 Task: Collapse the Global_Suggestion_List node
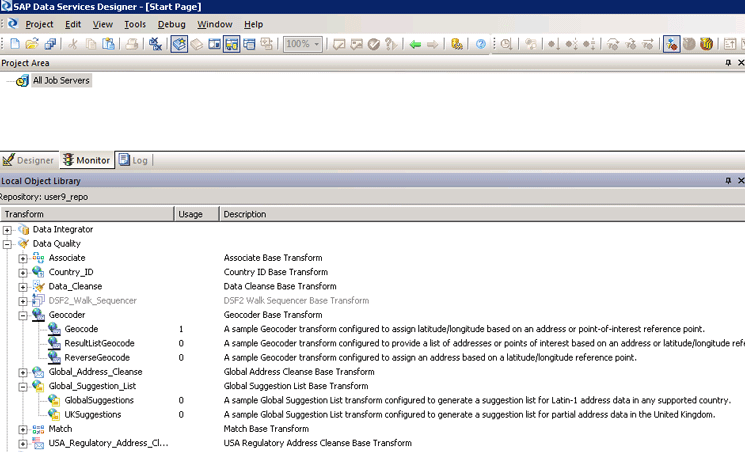tap(23, 387)
